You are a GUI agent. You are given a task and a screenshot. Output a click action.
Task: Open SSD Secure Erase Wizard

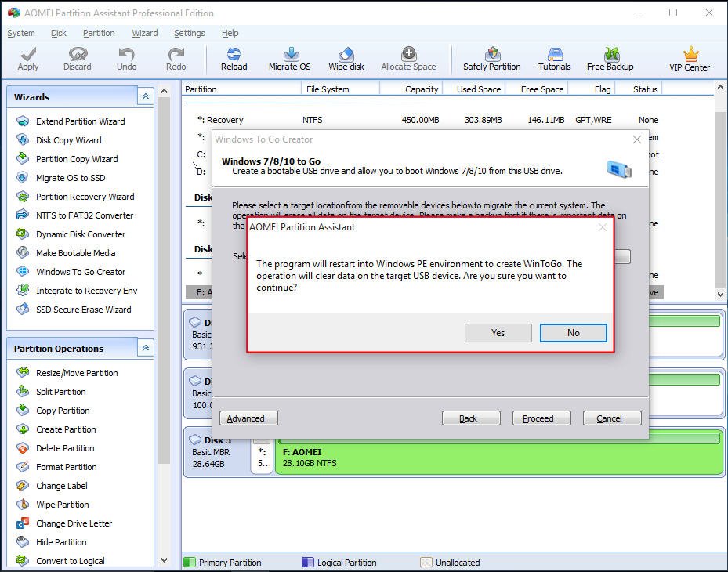[74, 310]
